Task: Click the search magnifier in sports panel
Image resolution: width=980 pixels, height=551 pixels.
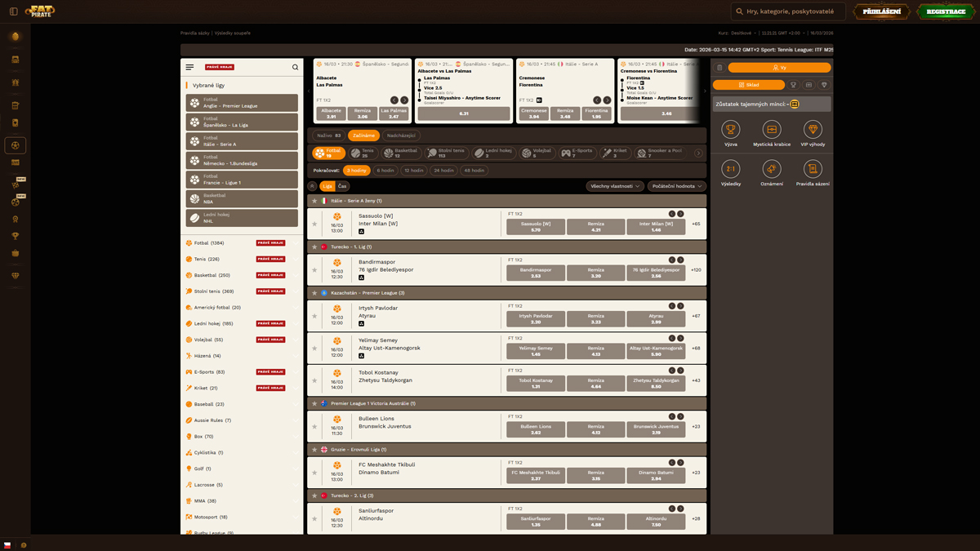Action: point(295,68)
